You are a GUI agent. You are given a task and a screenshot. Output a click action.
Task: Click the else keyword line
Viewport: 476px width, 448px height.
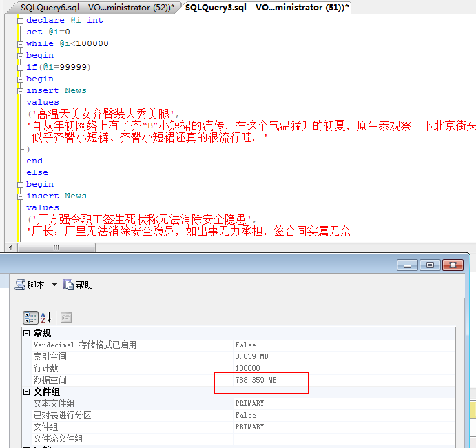click(x=37, y=172)
